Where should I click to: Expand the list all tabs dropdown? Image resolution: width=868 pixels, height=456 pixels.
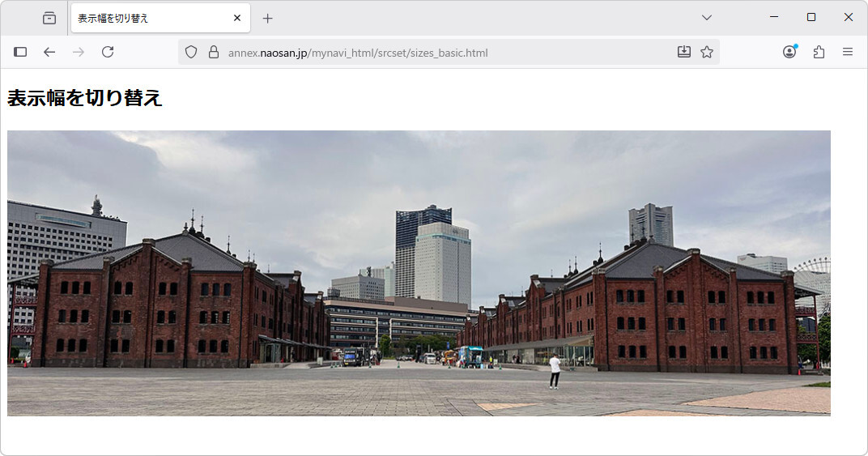coord(706,18)
